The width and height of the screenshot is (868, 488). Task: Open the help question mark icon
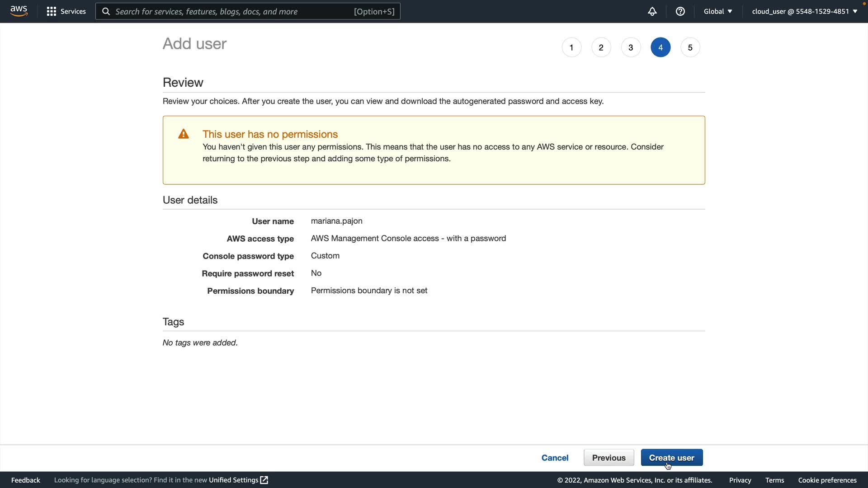[x=680, y=11]
